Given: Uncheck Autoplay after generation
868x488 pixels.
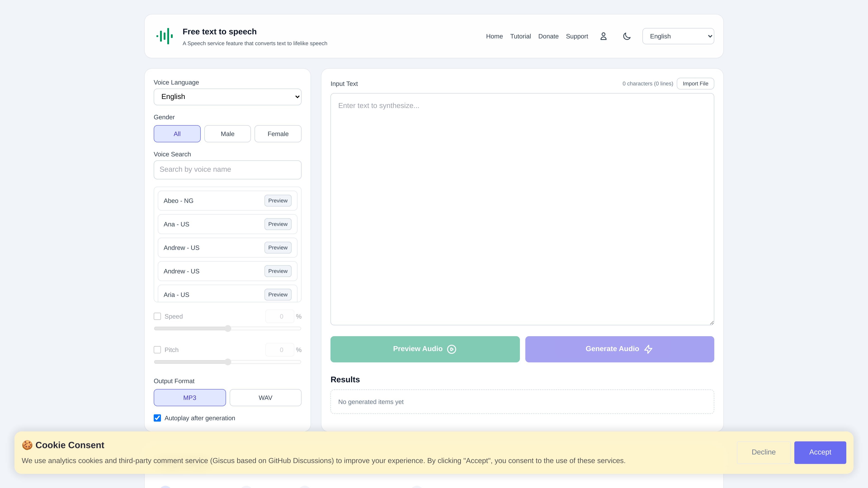Looking at the screenshot, I should 157,418.
